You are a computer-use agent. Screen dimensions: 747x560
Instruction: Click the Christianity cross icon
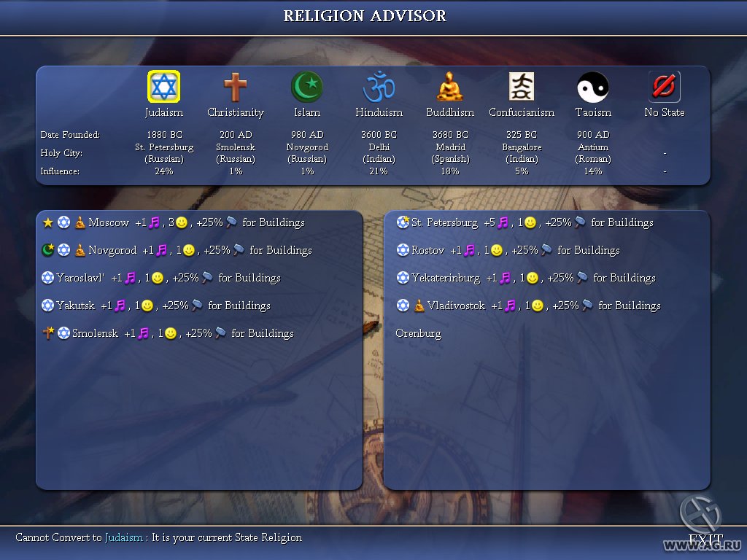(x=235, y=87)
